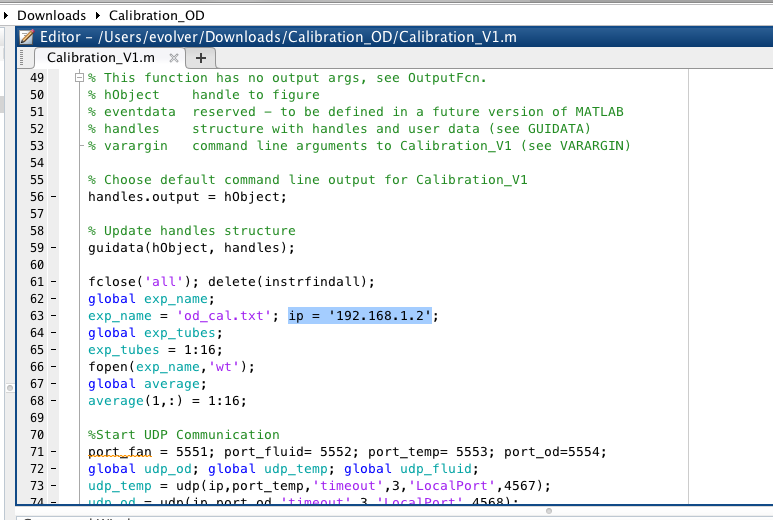The height and width of the screenshot is (520, 773).
Task: Set breakpoint at line 73 dash
Action: [53, 486]
